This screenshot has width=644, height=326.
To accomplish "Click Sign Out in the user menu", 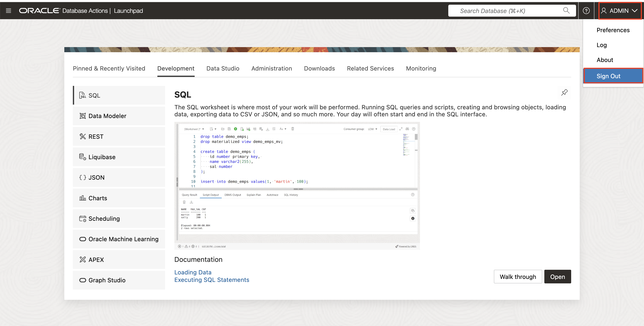I will (613, 76).
